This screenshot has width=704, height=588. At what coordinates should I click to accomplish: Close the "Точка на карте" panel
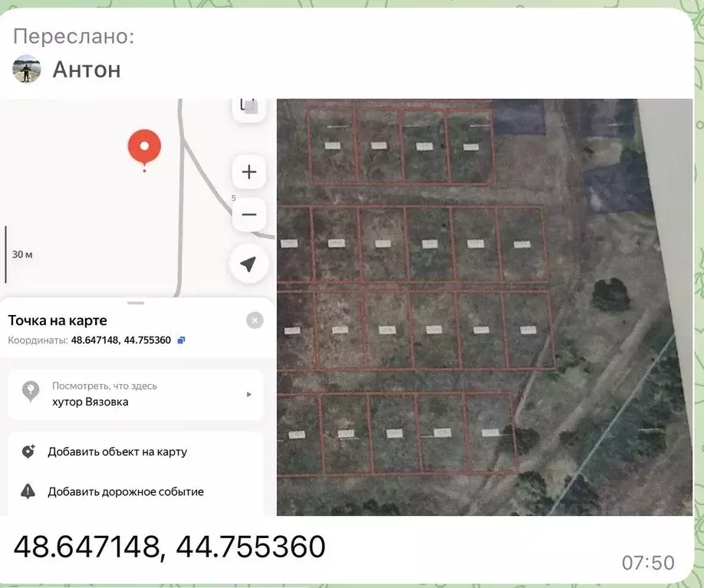tap(255, 320)
